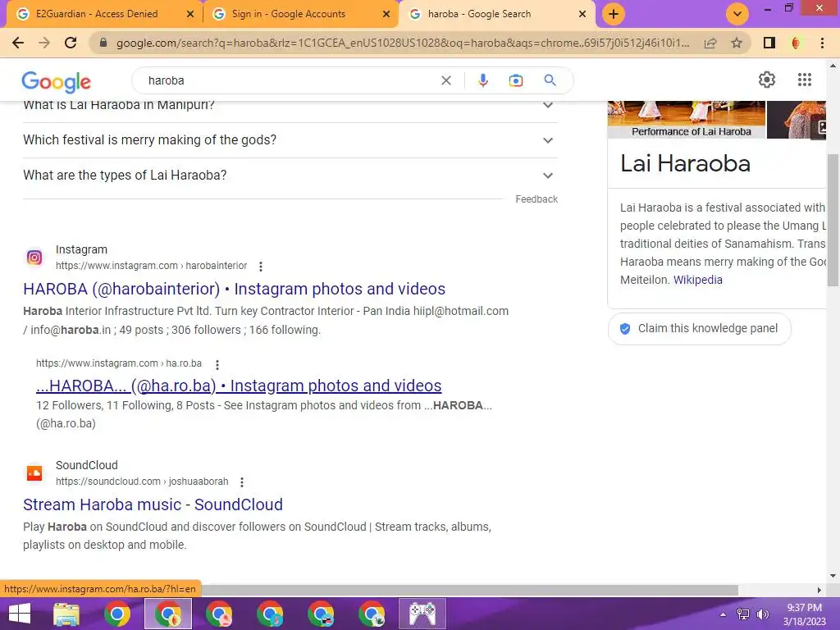Click the scroll right arrow

pyautogui.click(x=819, y=590)
